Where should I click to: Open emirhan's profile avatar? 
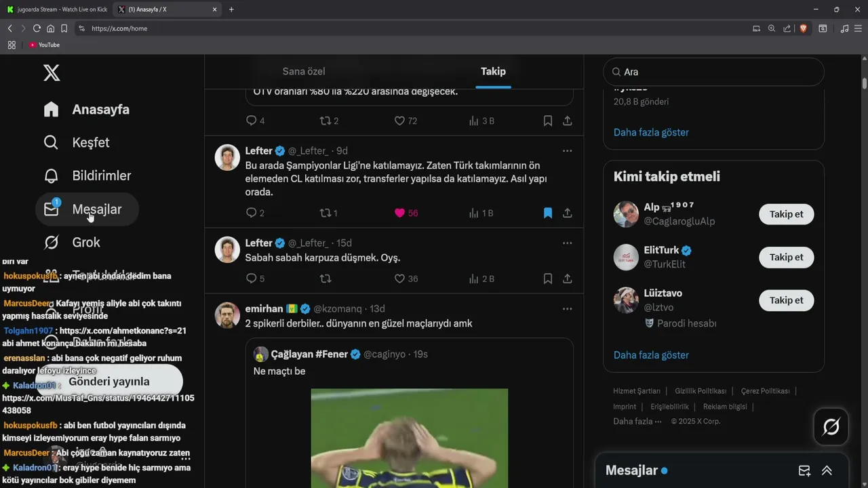pos(227,315)
